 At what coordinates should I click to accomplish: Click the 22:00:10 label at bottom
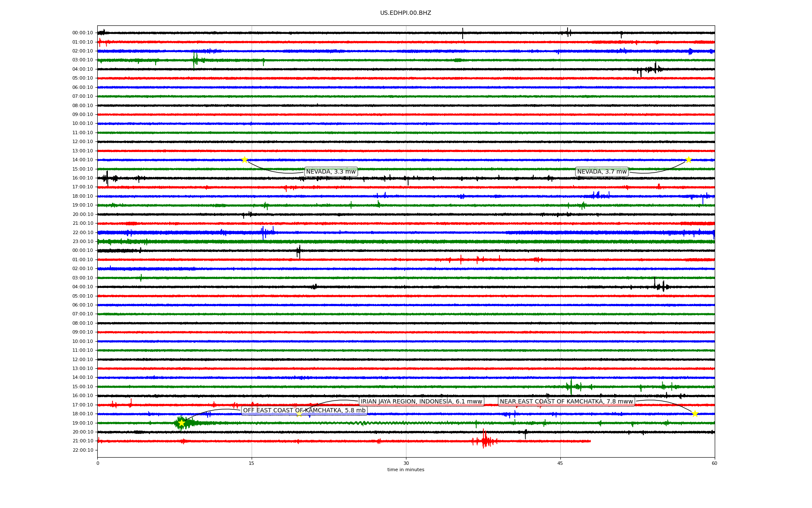coord(82,450)
